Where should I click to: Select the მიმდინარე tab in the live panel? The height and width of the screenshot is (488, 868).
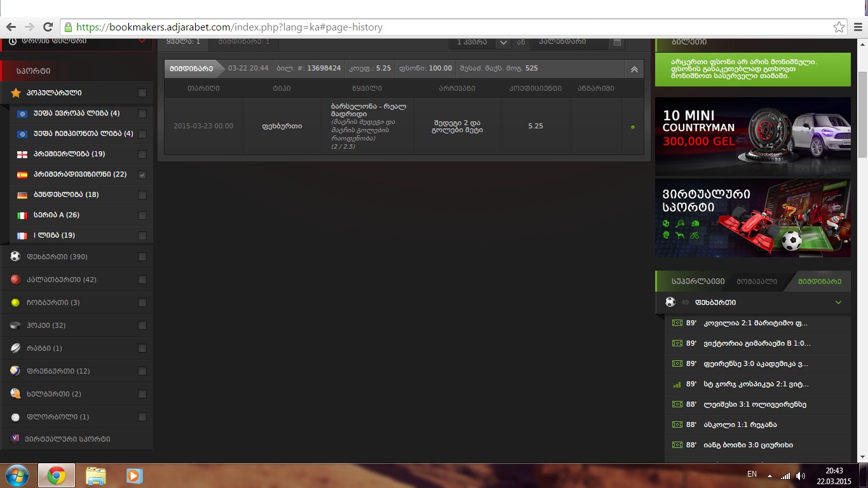pos(820,281)
